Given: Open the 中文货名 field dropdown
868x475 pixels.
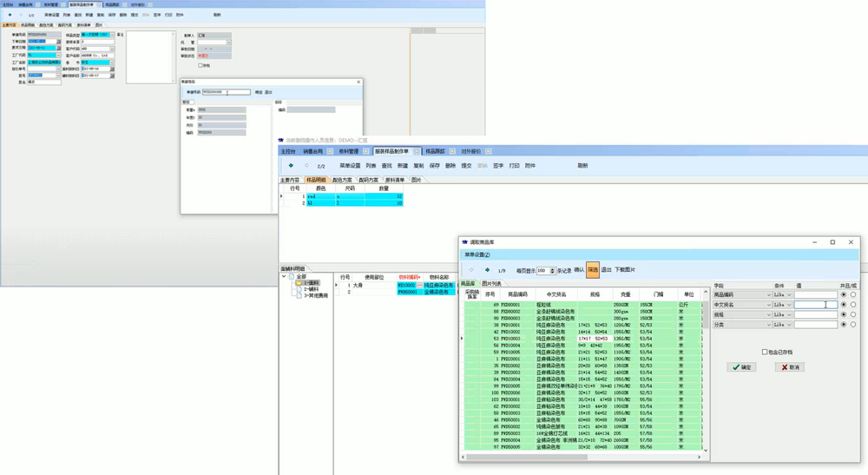Looking at the screenshot, I should click(769, 305).
